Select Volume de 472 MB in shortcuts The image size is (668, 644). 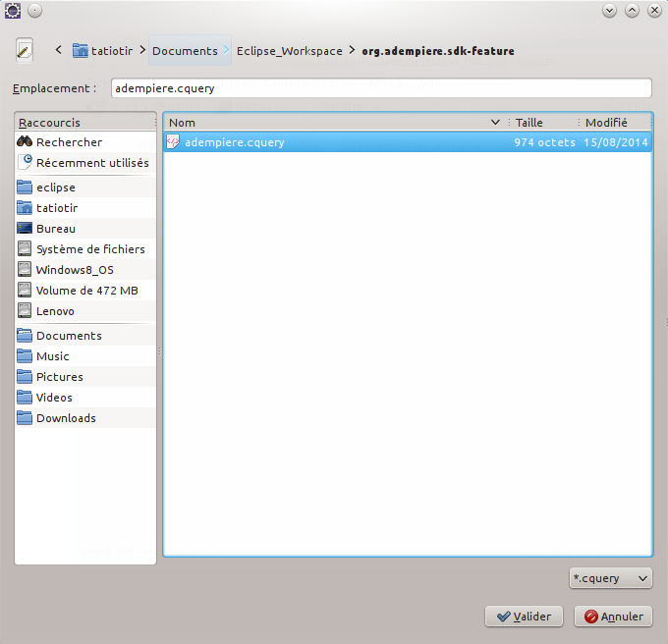(x=86, y=291)
